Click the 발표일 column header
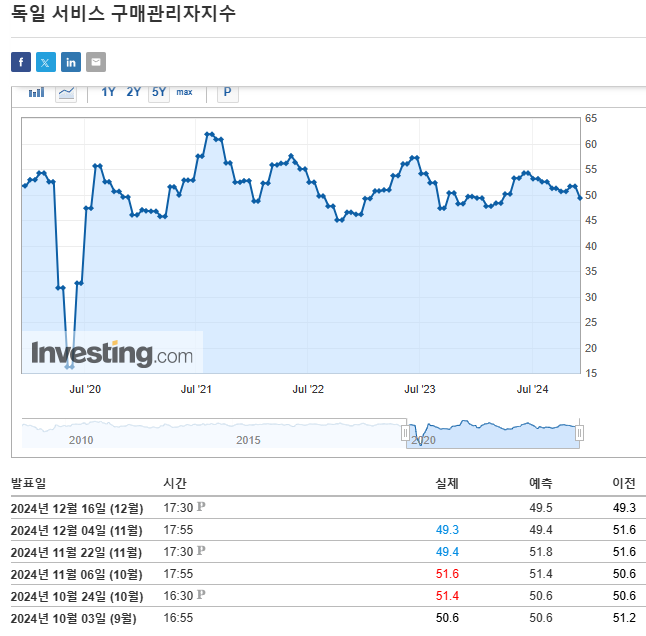Image resolution: width=646 pixels, height=636 pixels. (x=29, y=483)
